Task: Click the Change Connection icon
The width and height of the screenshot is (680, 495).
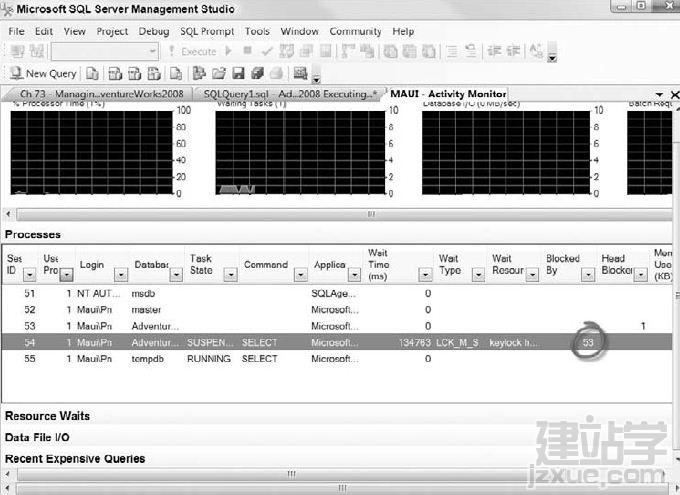Action: (x=37, y=51)
